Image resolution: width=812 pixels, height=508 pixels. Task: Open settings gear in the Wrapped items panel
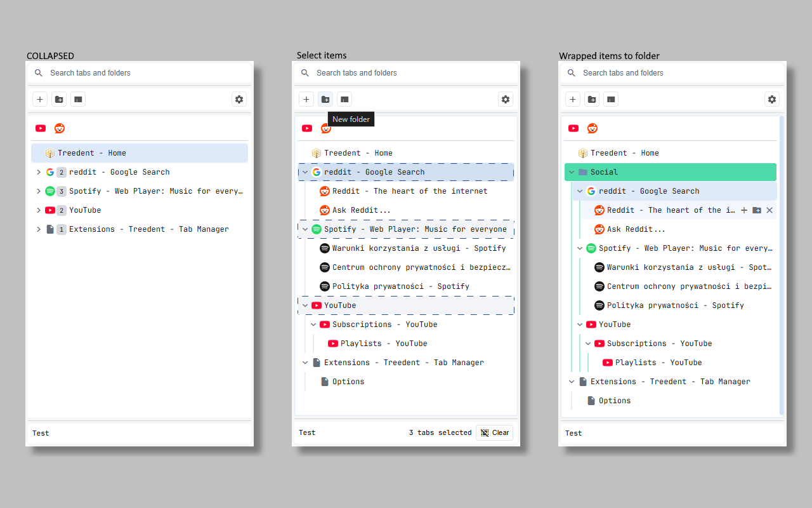772,99
